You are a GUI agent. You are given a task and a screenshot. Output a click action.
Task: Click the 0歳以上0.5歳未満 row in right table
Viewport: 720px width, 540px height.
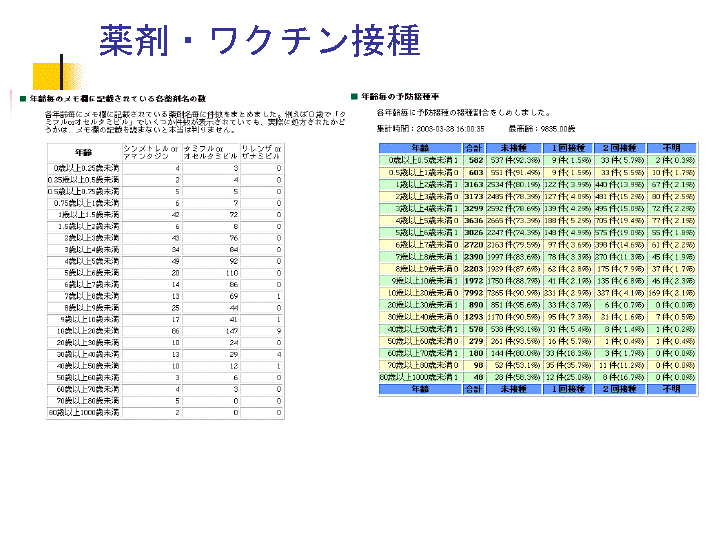(x=420, y=160)
